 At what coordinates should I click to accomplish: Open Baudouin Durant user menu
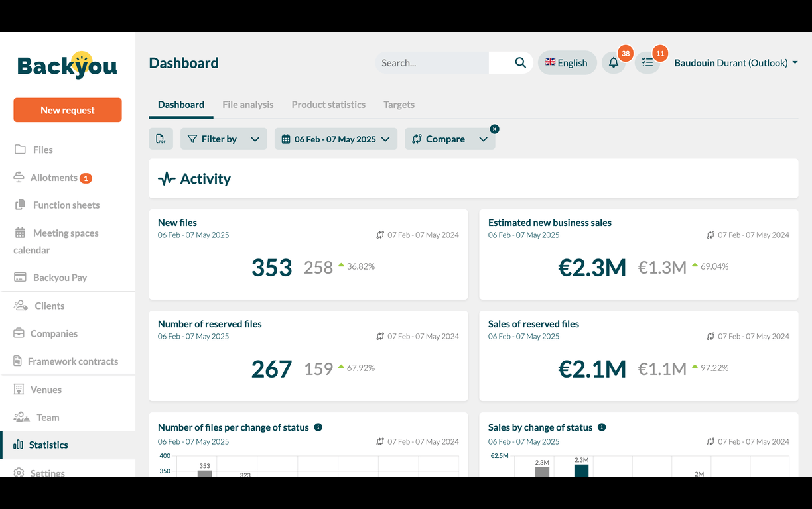pos(736,63)
